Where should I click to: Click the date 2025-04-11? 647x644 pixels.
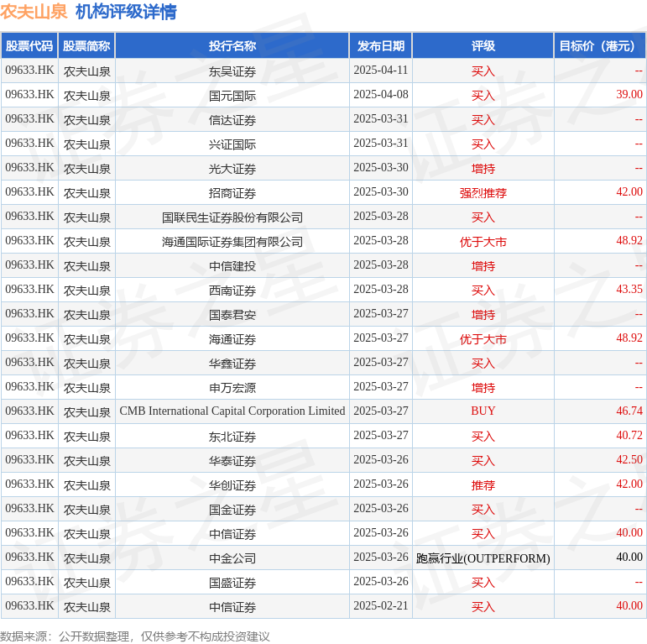381,71
